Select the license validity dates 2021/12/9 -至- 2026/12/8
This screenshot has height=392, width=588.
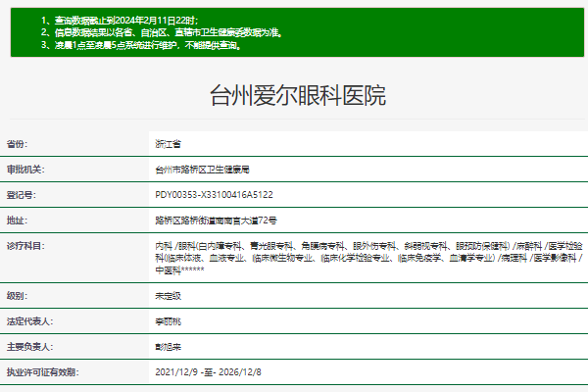coord(209,372)
